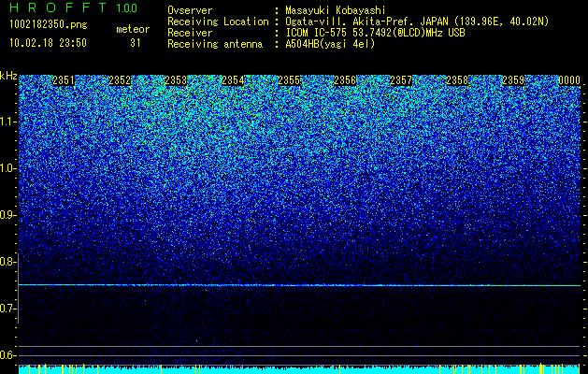588x374 pixels.
Task: Click the meteor count value 31
Action: [135, 43]
